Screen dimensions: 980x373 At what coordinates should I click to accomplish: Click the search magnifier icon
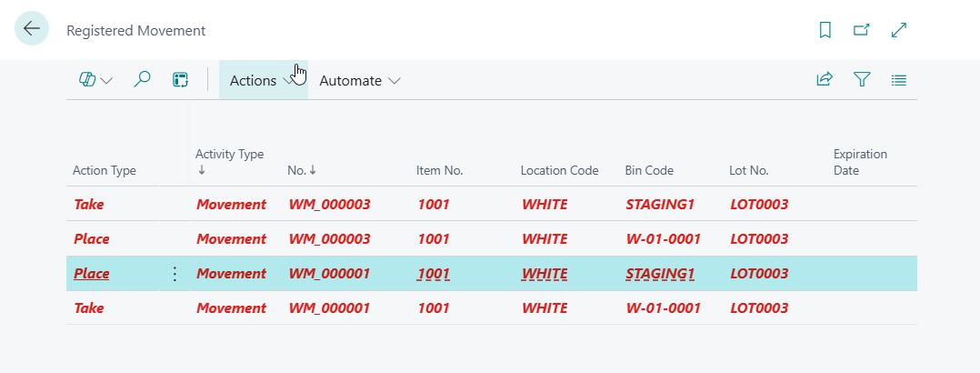click(142, 80)
